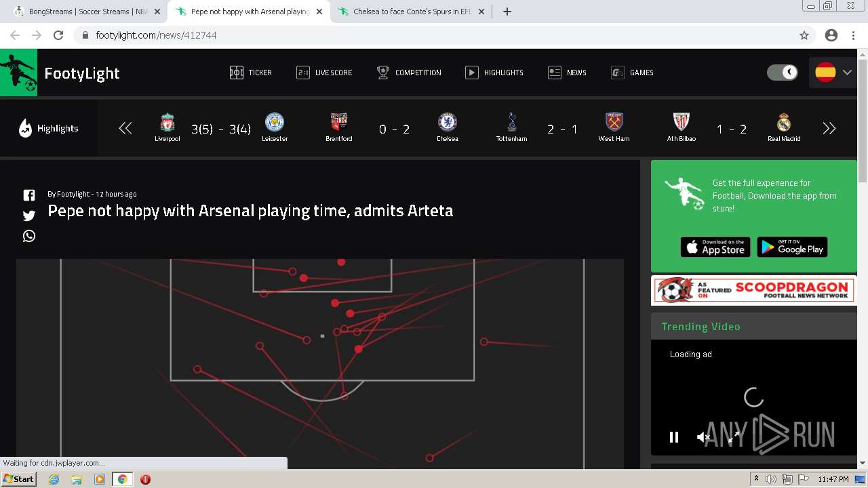Share article on WhatsApp
Screen dimensions: 868x488
coord(29,236)
